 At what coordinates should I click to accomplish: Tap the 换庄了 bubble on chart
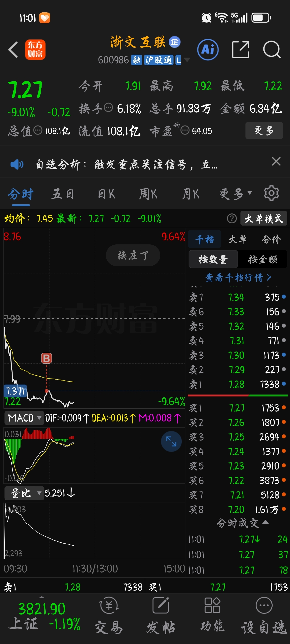[133, 255]
